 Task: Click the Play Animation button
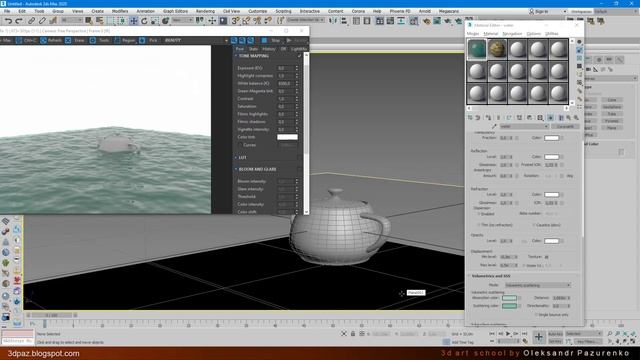coord(508,334)
